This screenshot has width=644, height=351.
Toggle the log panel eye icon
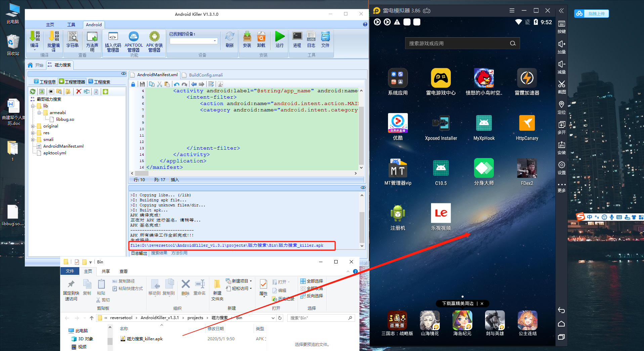coord(363,188)
